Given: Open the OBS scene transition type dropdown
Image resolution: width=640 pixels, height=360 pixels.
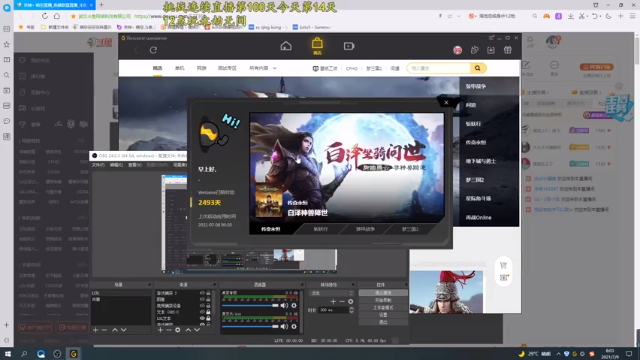Looking at the screenshot, I should pos(331,293).
